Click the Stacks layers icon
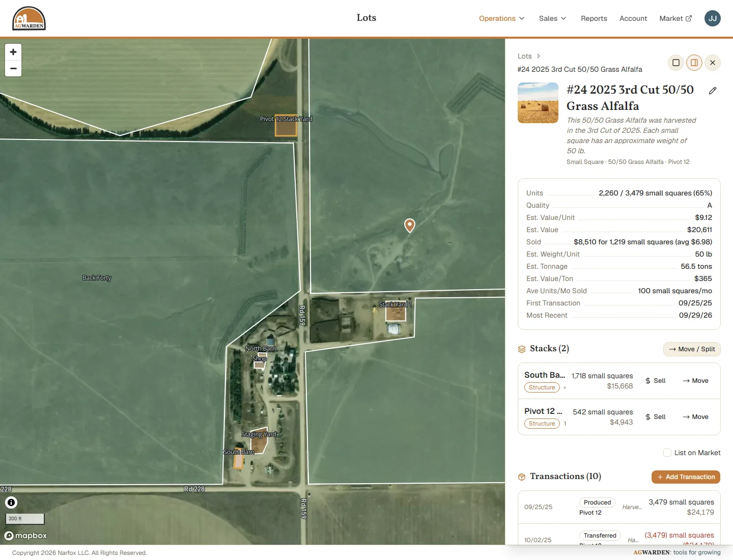This screenshot has height=560, width=733. (522, 349)
